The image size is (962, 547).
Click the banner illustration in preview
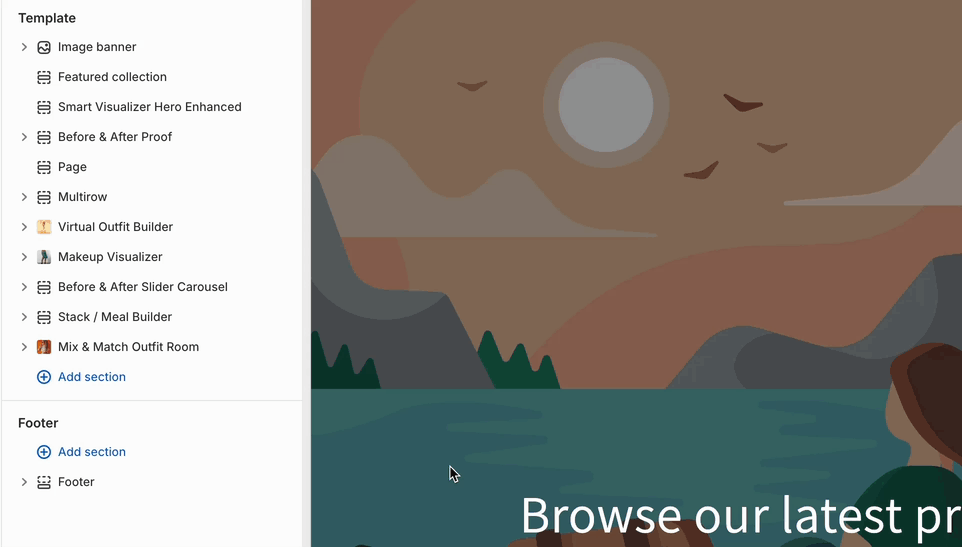click(636, 274)
